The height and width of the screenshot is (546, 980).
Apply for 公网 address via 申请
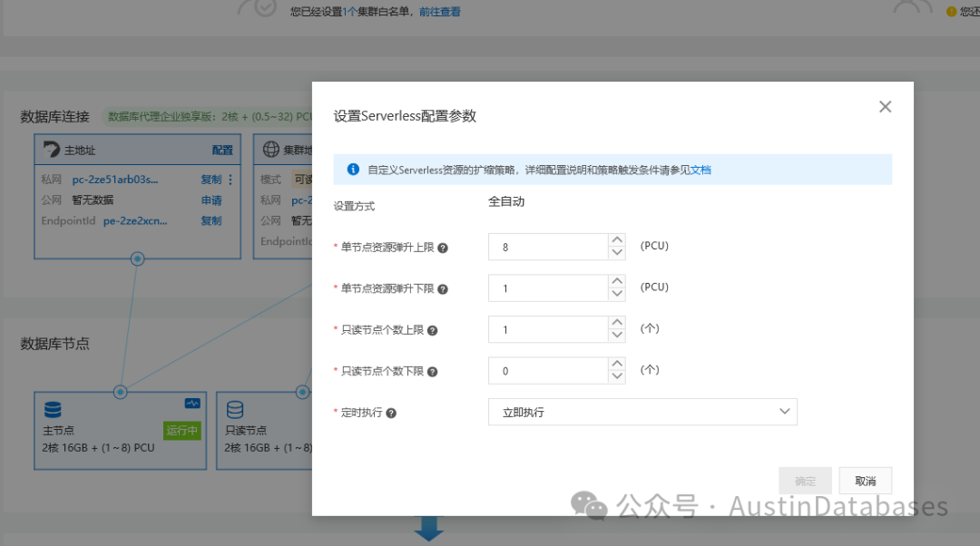(x=211, y=200)
